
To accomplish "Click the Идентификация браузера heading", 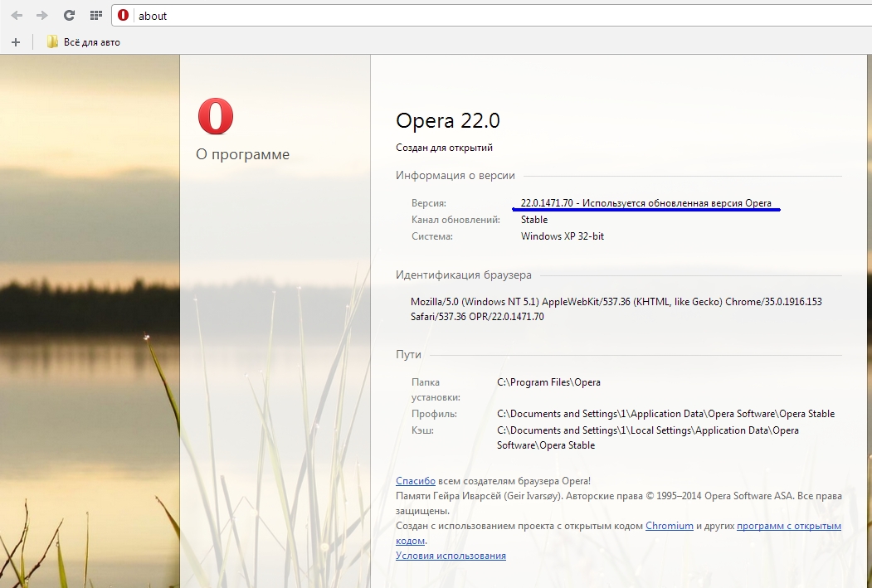I will [464, 275].
